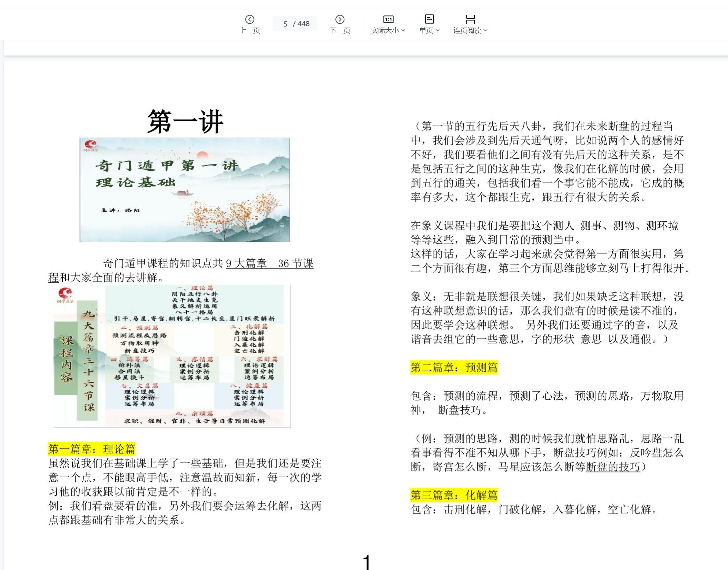728x570 pixels.
Task: Click the highlighted heading 第二篇章：预测篇
Action: point(454,367)
